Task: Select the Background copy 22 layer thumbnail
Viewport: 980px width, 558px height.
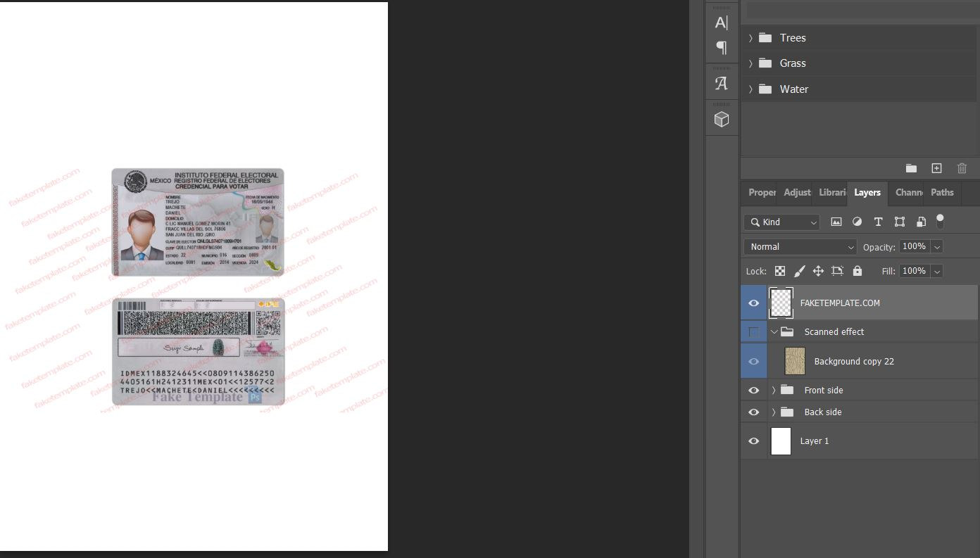Action: point(795,361)
